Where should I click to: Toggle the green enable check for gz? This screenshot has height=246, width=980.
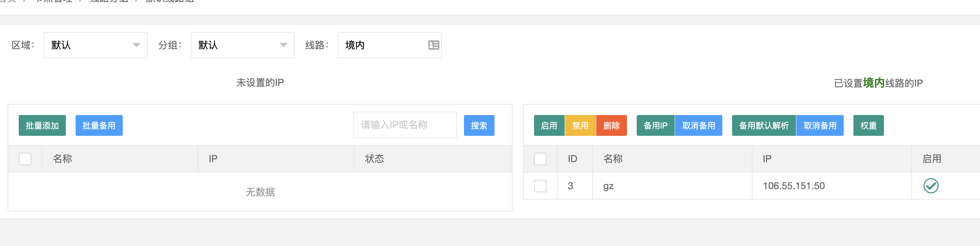(930, 186)
